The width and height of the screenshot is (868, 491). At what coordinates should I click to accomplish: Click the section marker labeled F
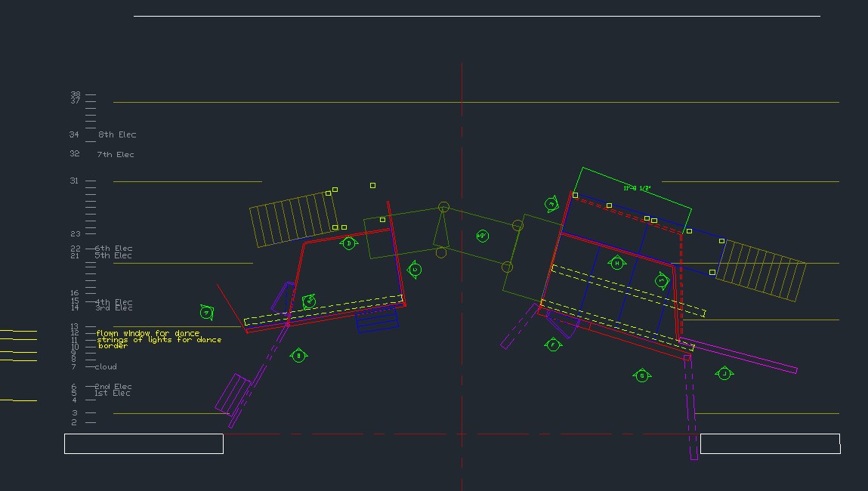pos(553,344)
